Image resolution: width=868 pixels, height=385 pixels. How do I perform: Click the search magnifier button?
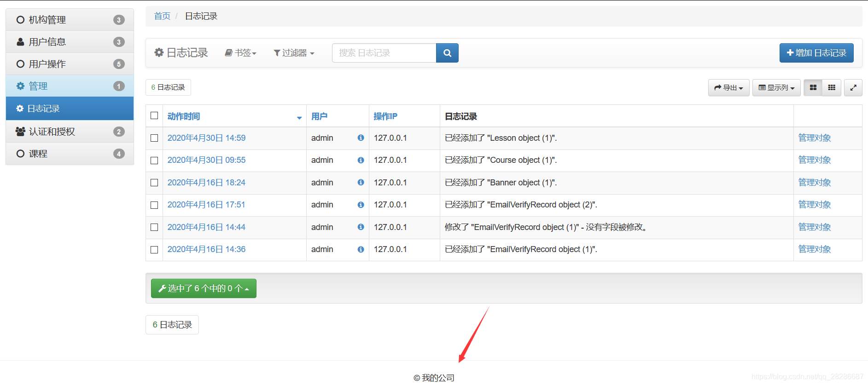(447, 53)
